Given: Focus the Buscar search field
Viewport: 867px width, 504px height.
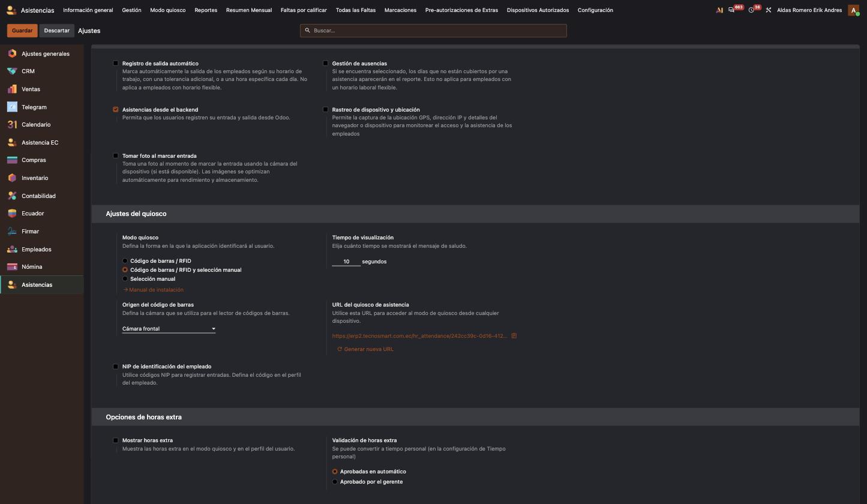Looking at the screenshot, I should point(433,31).
